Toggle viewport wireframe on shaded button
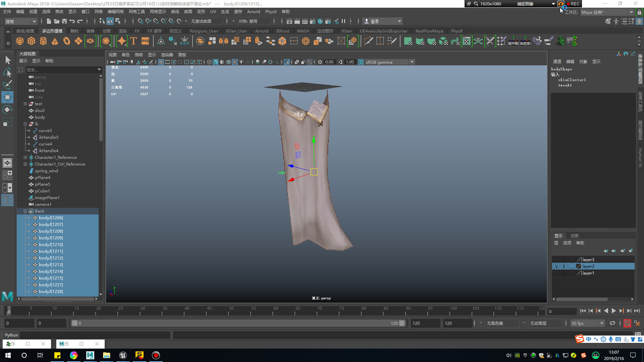This screenshot has height=362, width=644. tap(228, 62)
